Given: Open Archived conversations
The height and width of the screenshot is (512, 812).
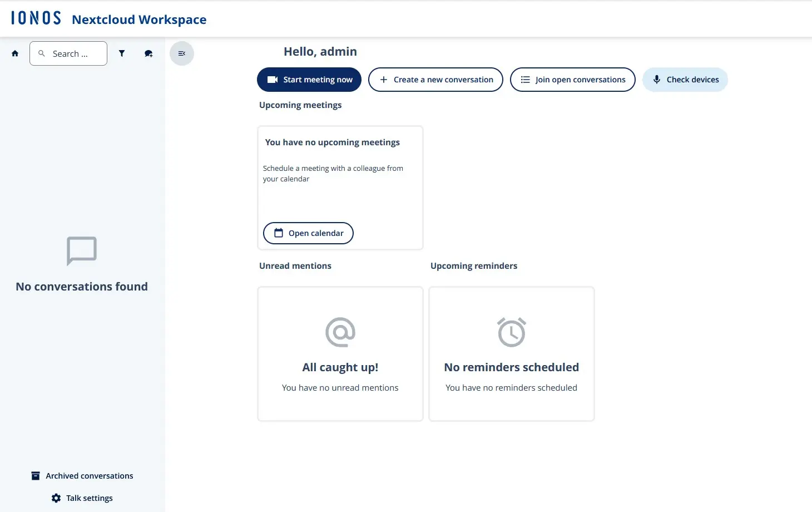Looking at the screenshot, I should [x=89, y=475].
